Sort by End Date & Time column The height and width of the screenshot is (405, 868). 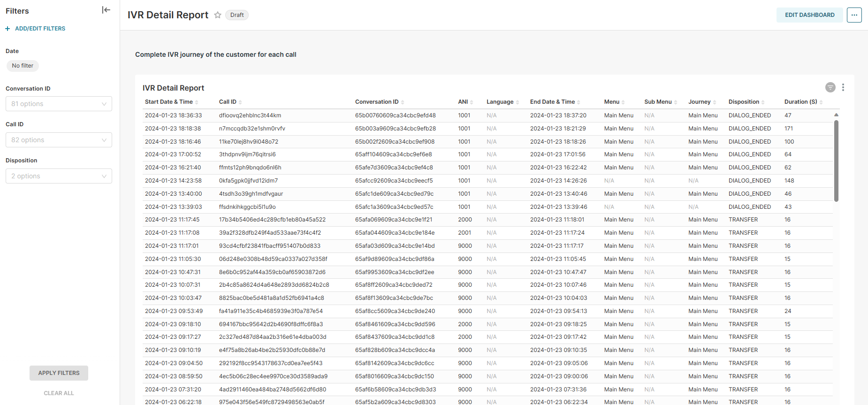pyautogui.click(x=552, y=102)
